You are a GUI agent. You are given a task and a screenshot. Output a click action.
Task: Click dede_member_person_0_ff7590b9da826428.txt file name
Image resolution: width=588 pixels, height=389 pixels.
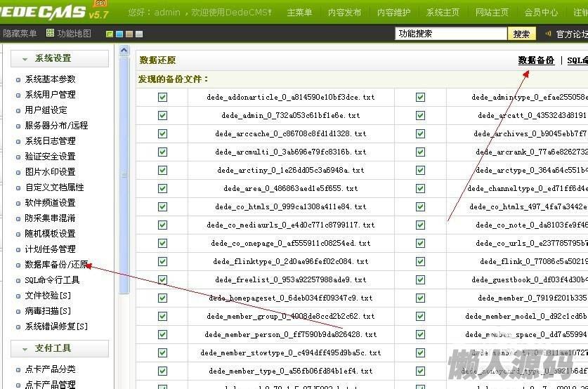pos(291,335)
